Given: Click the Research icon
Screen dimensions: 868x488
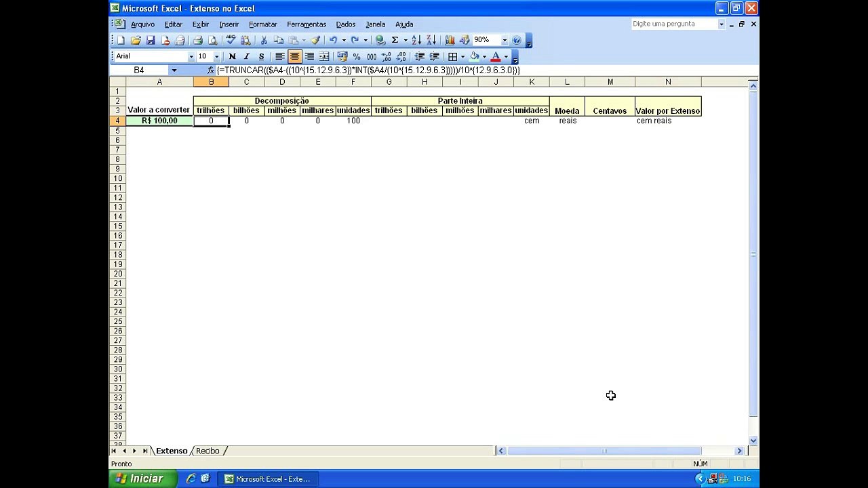Looking at the screenshot, I should click(245, 40).
